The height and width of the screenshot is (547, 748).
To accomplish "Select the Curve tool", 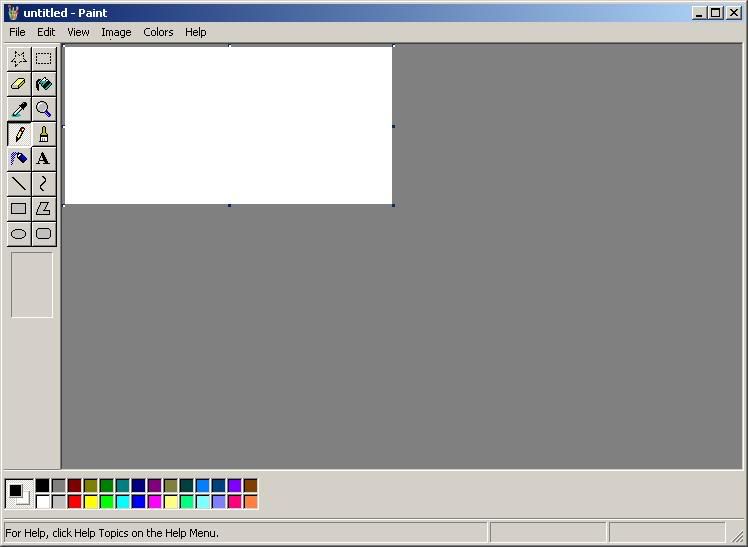I will 44,184.
